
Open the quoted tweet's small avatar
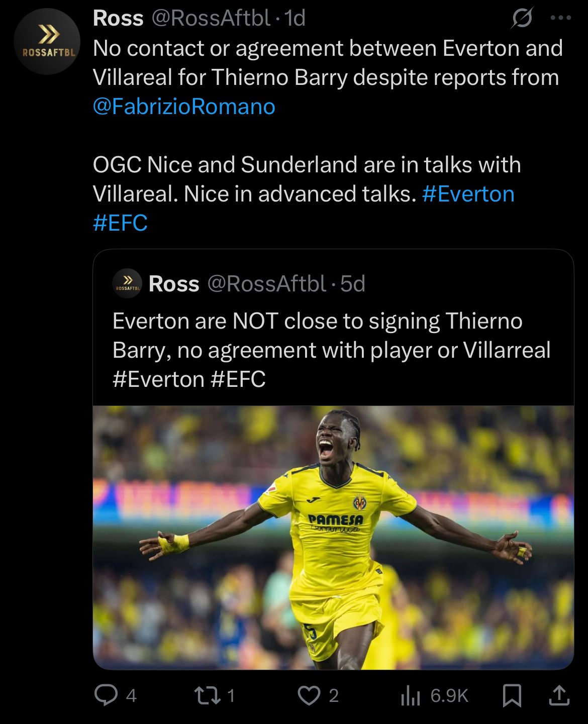127,284
